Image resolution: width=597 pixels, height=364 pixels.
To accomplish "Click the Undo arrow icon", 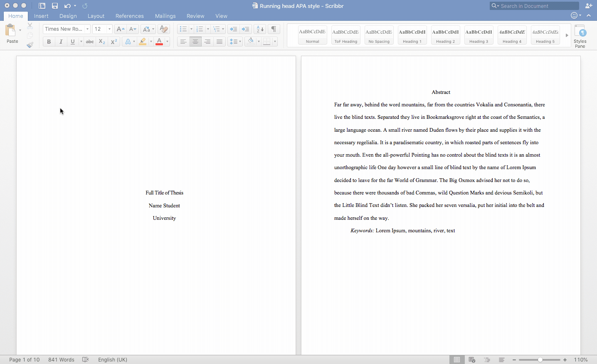I will [67, 6].
